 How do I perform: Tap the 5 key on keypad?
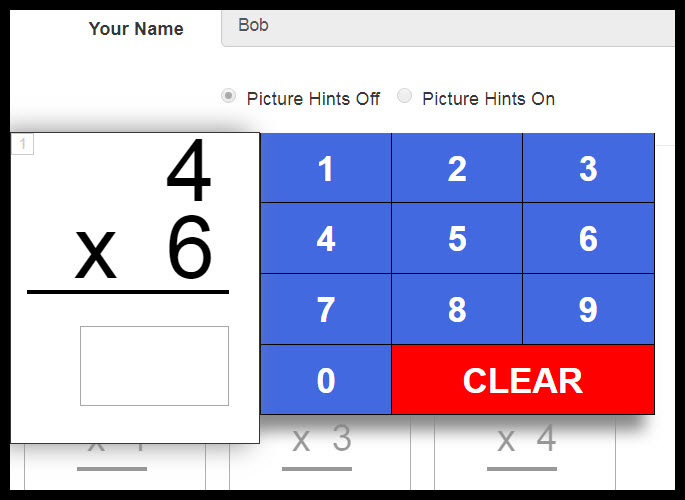pos(457,239)
